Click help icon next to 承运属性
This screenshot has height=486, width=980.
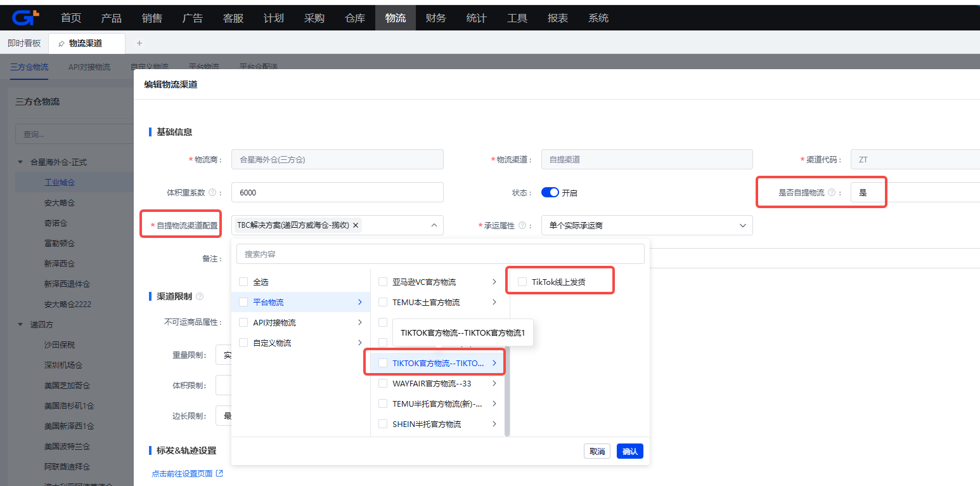[522, 225]
